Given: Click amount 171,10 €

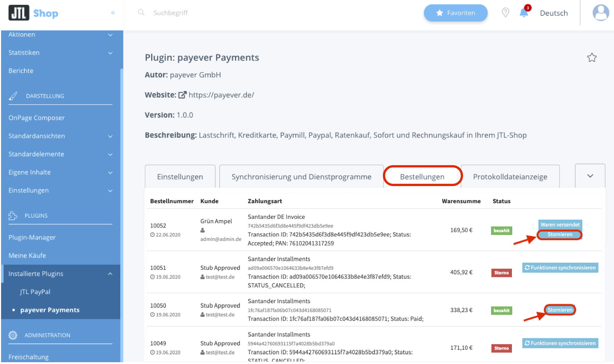Looking at the screenshot, I should point(461,348).
